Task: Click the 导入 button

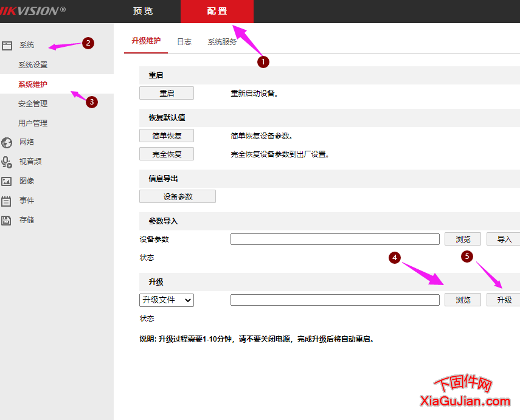Action: [x=504, y=239]
